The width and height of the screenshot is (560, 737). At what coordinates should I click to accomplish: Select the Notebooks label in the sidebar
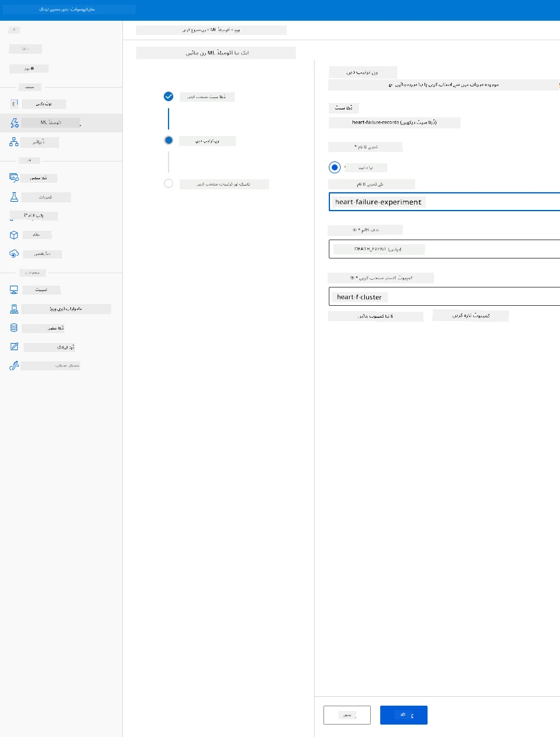tap(44, 104)
